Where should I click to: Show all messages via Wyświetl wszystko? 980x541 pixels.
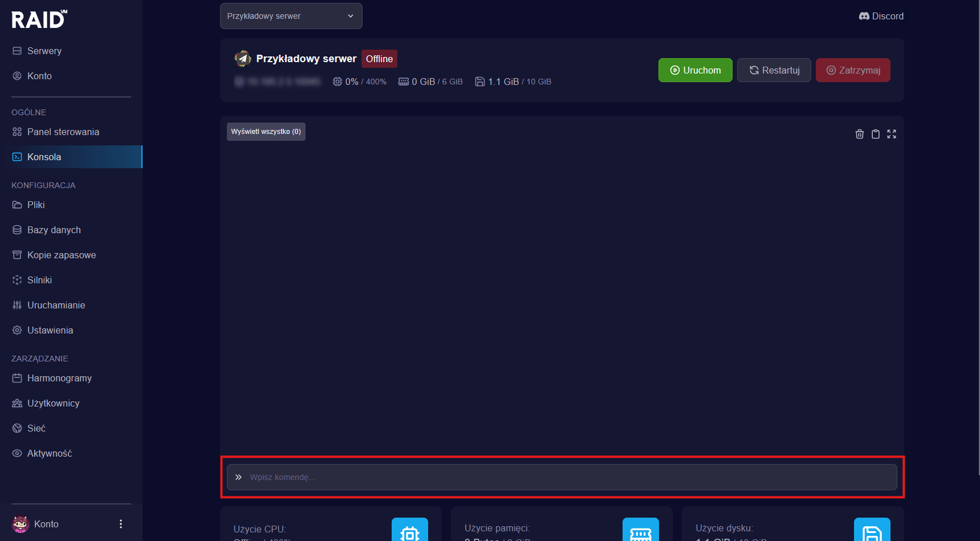pyautogui.click(x=266, y=132)
